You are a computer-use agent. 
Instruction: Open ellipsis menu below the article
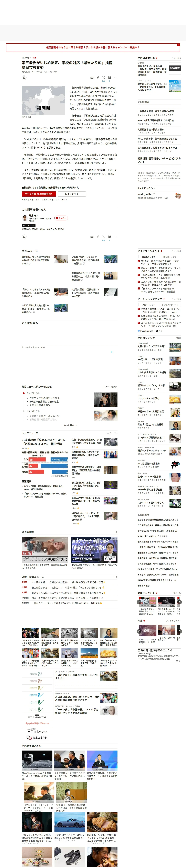pyautogui.click(x=115, y=237)
